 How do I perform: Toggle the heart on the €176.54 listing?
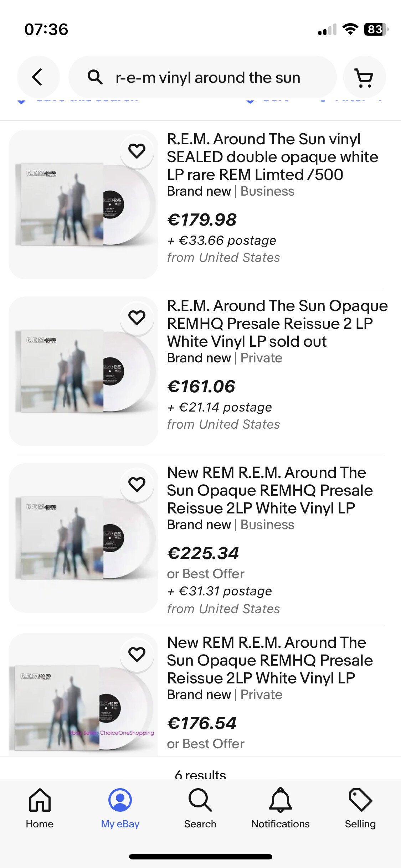click(x=137, y=655)
